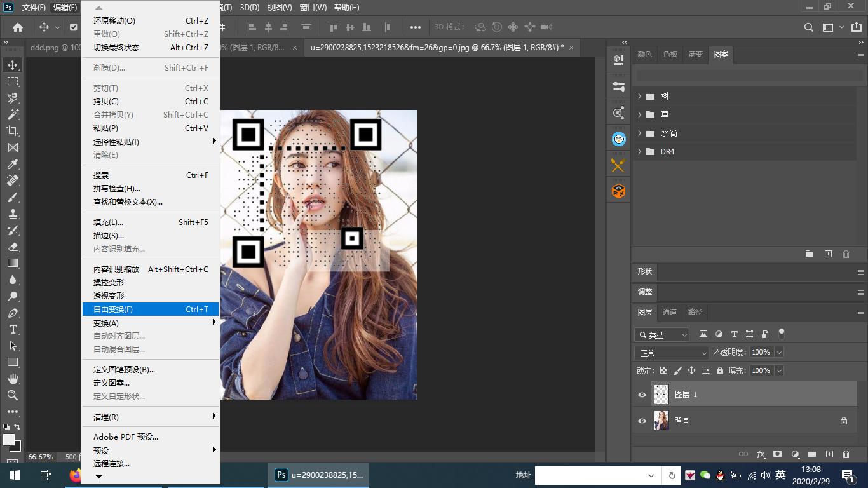The width and height of the screenshot is (868, 488).
Task: Click the foreground color swatch
Action: pos(9,440)
